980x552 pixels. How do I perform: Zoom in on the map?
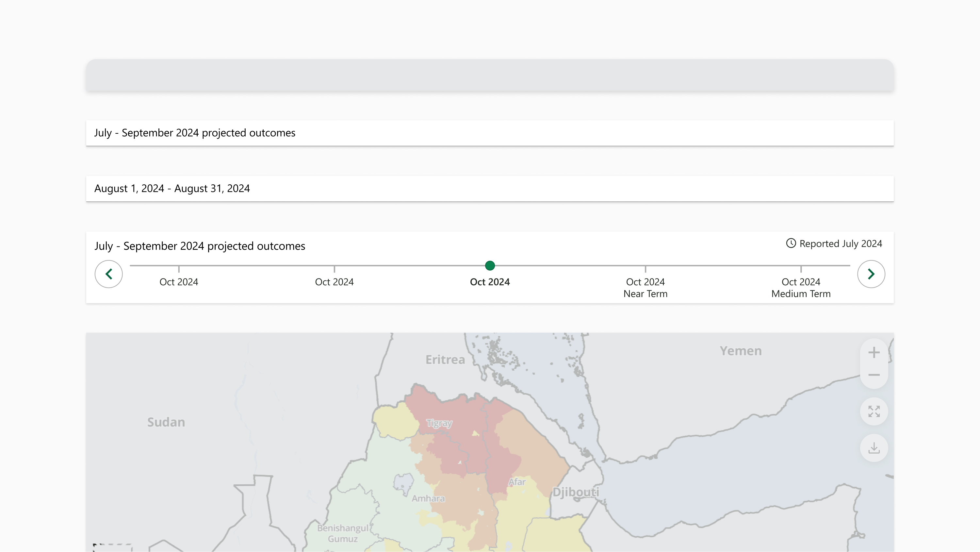click(874, 352)
